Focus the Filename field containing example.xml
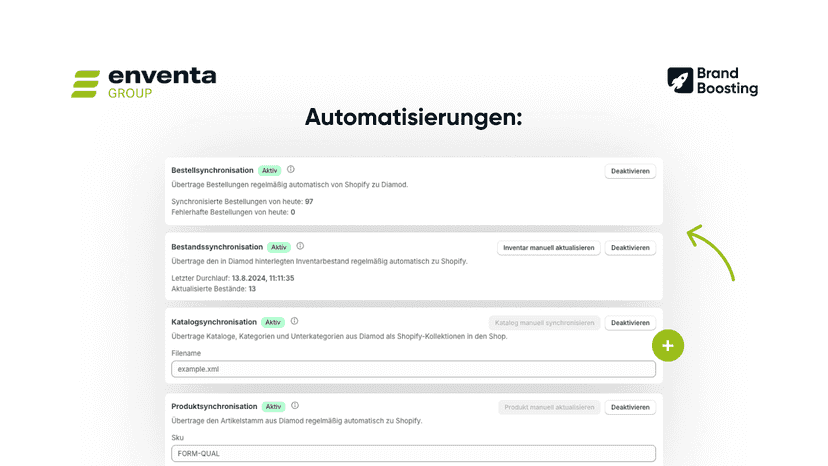This screenshot has height=466, width=828. (x=413, y=369)
